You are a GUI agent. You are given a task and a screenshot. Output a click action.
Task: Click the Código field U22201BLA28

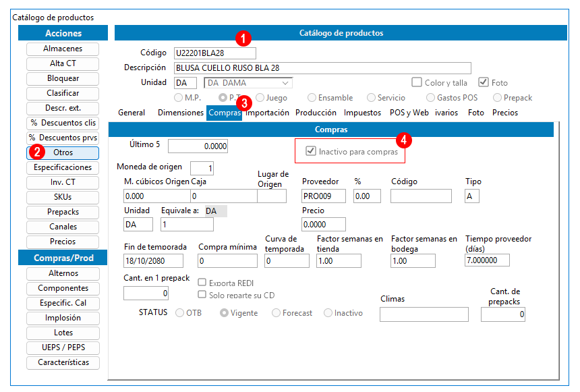pyautogui.click(x=215, y=53)
